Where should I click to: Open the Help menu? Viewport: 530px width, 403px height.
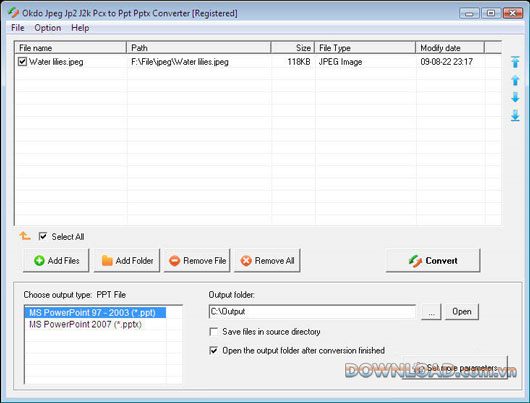click(80, 28)
